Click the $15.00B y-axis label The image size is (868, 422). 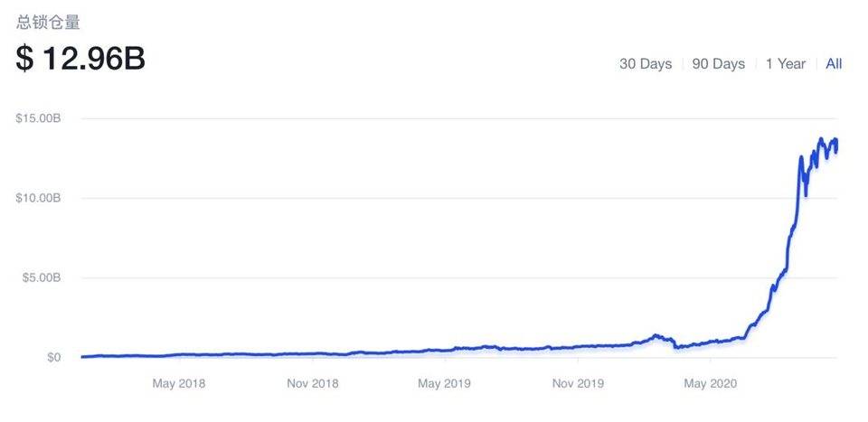(38, 118)
